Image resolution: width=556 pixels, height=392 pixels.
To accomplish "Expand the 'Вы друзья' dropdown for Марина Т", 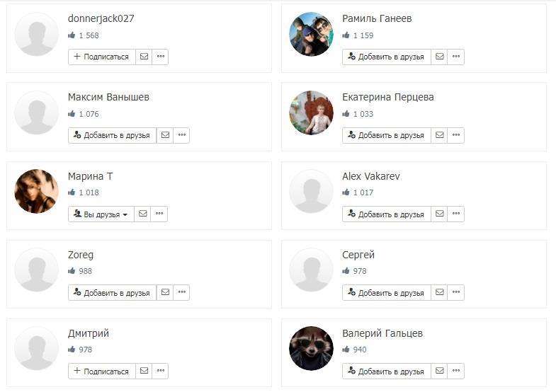I will click(102, 214).
